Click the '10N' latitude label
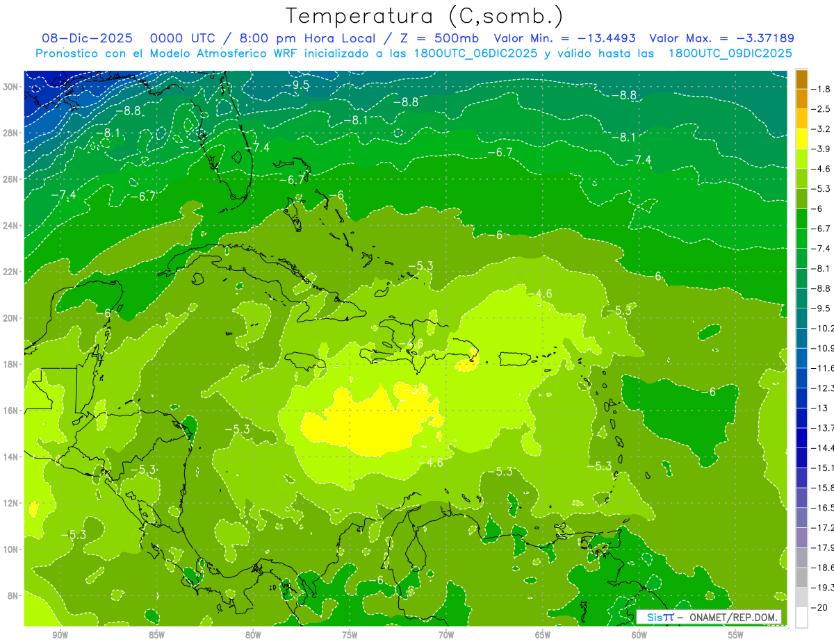Image resolution: width=834 pixels, height=644 pixels. 10,550
